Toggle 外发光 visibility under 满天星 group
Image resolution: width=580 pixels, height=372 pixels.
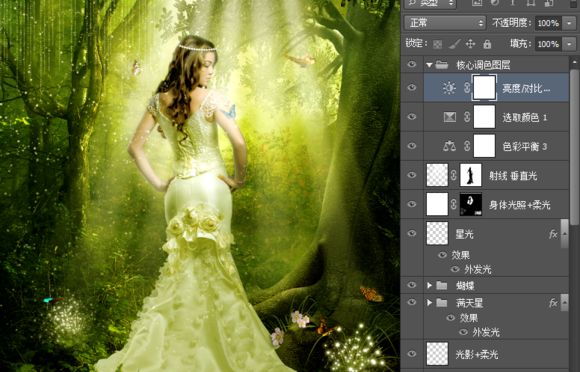coord(464,332)
